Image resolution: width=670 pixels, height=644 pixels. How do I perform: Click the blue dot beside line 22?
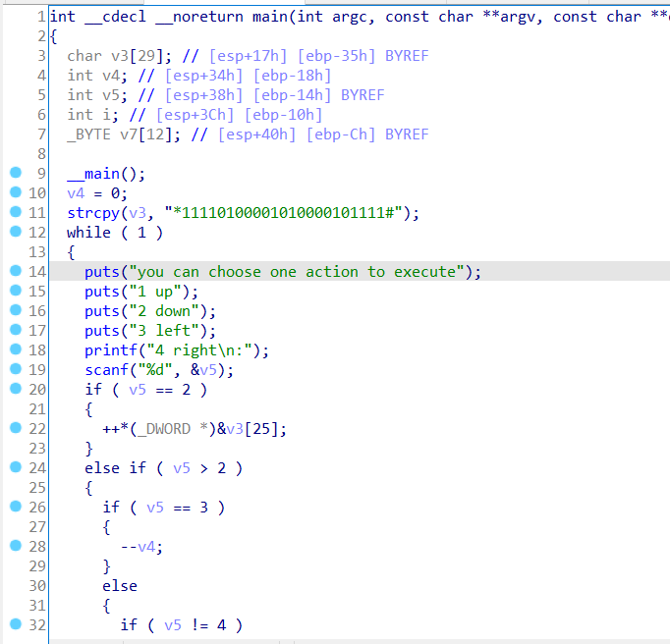click(15, 428)
